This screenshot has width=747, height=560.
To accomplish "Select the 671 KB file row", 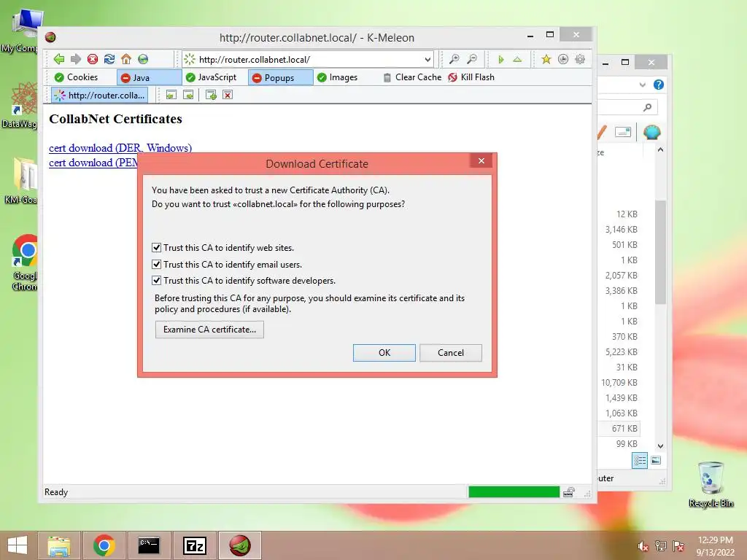I will pos(618,429).
